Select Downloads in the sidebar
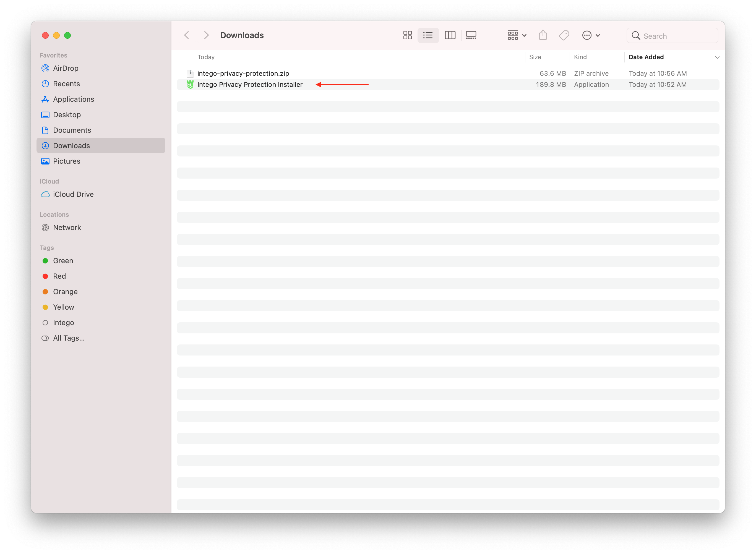 (x=101, y=145)
